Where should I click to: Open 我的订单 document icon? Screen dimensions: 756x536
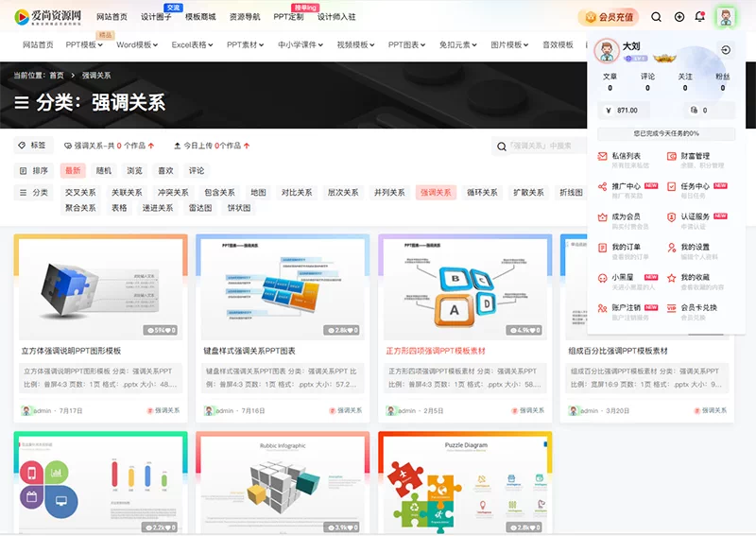602,248
